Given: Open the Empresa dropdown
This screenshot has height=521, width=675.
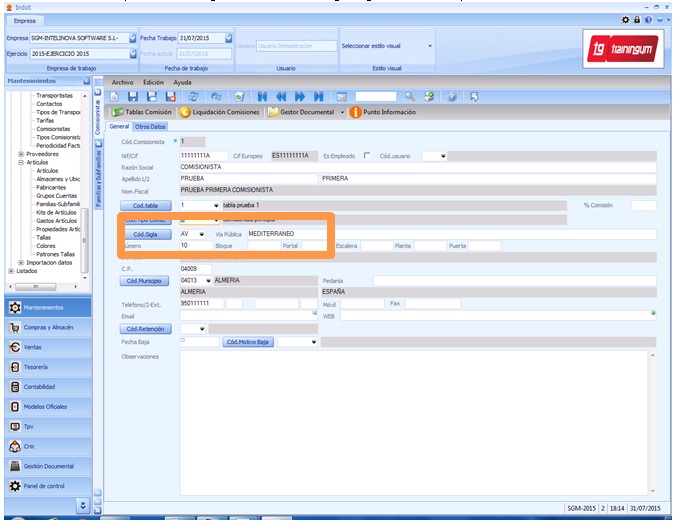Looking at the screenshot, I should [132, 38].
